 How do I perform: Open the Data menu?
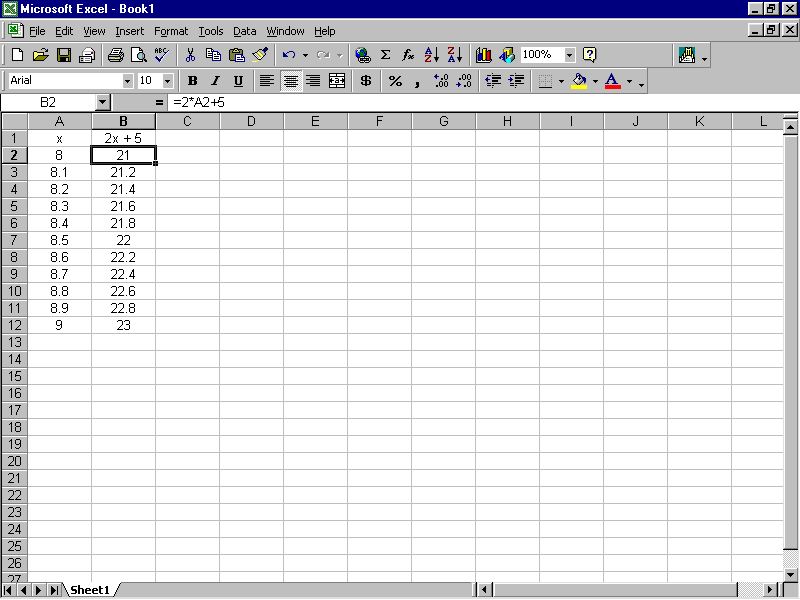245,31
